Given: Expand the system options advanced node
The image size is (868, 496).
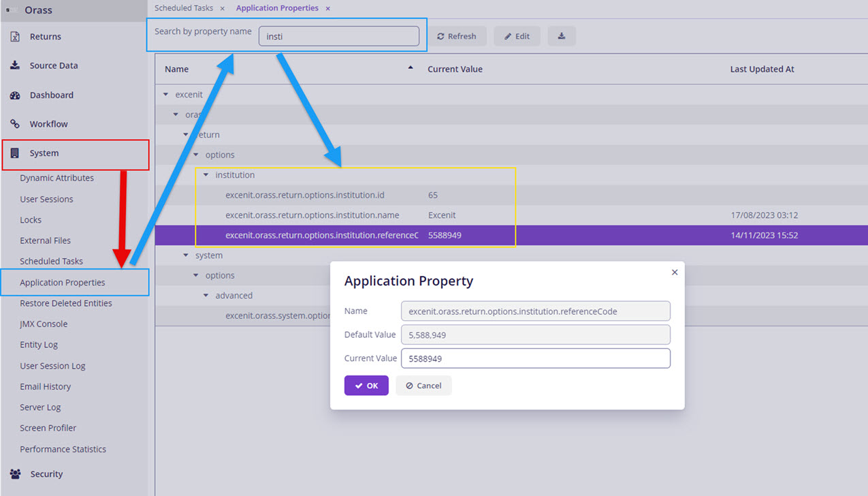Looking at the screenshot, I should coord(206,295).
